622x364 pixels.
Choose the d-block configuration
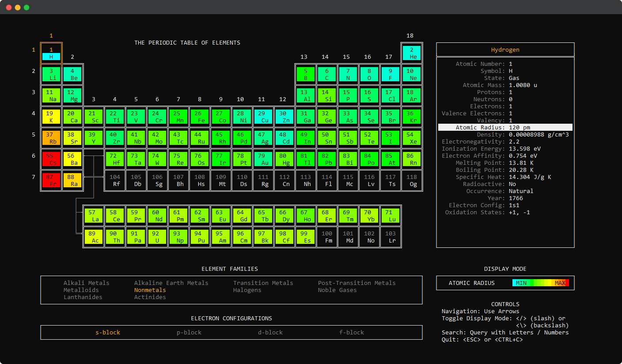coord(270,332)
